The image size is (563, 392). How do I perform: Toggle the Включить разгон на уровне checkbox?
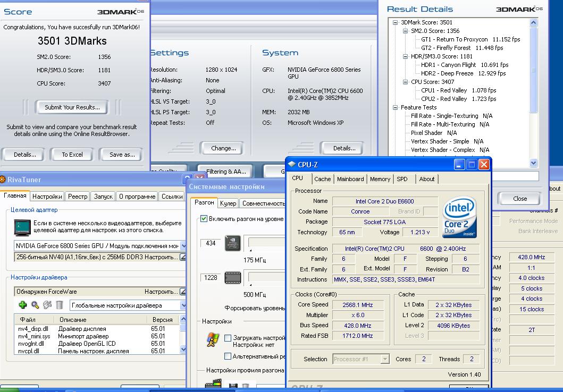tap(204, 218)
